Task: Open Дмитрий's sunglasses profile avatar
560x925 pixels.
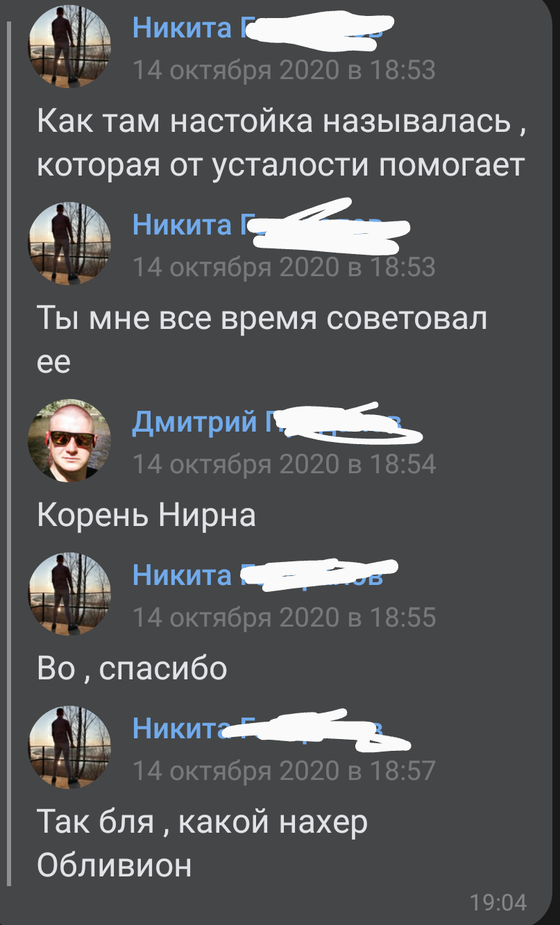Action: point(69,441)
